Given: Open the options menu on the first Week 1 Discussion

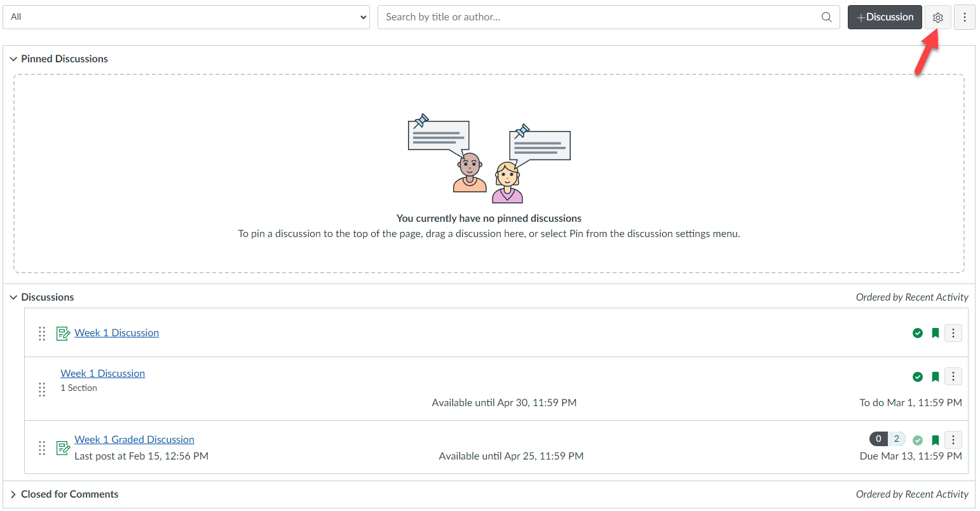Looking at the screenshot, I should pyautogui.click(x=953, y=332).
